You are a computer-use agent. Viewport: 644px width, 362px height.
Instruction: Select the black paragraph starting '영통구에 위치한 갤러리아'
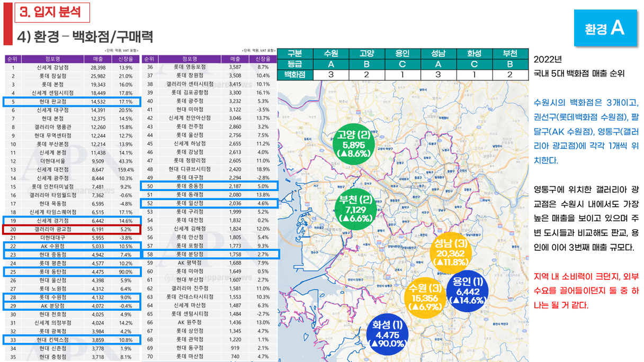pos(587,219)
